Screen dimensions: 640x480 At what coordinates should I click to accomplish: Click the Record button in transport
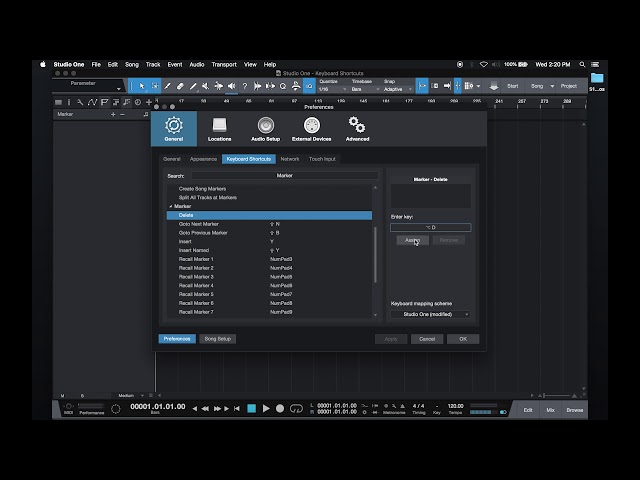pos(280,408)
